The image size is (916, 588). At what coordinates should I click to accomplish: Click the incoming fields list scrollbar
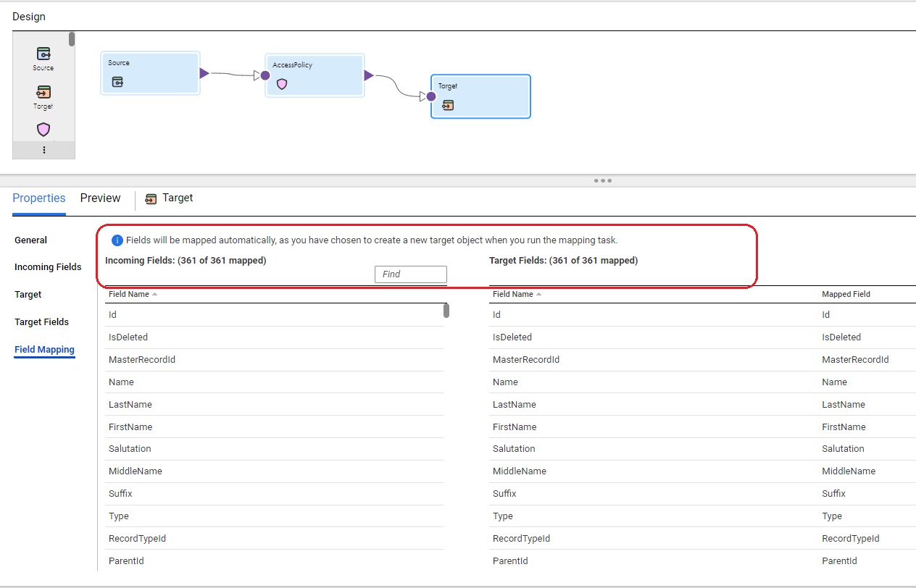click(446, 311)
